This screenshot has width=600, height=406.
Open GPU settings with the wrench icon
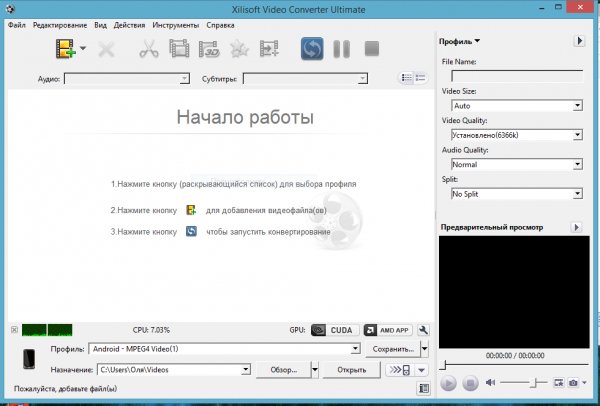pos(423,330)
